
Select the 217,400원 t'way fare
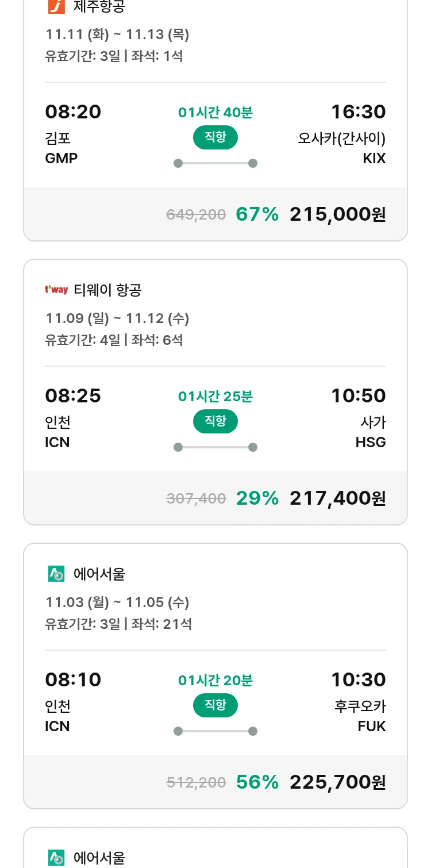pyautogui.click(x=337, y=498)
